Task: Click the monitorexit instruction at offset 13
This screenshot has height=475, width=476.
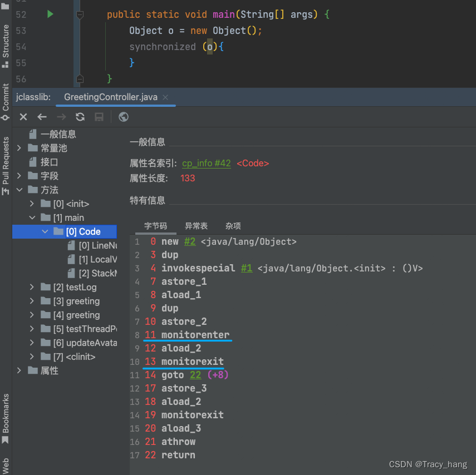Action: click(x=193, y=362)
